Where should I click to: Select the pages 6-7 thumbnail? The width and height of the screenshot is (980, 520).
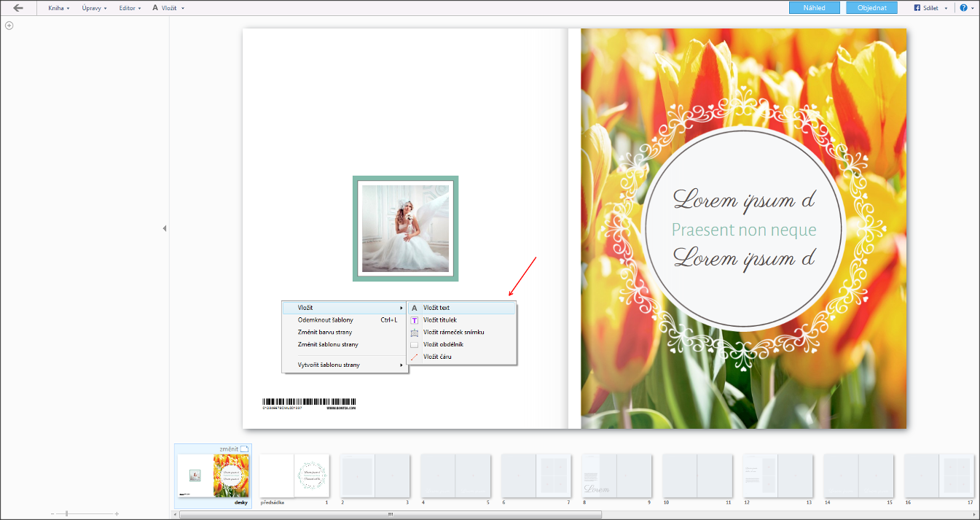pos(536,476)
